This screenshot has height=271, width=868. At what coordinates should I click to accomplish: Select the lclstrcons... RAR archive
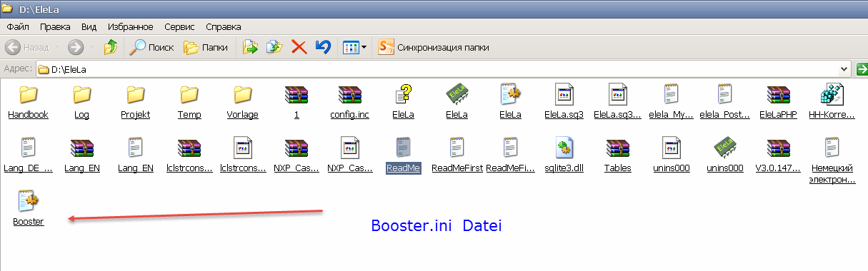pos(189,155)
